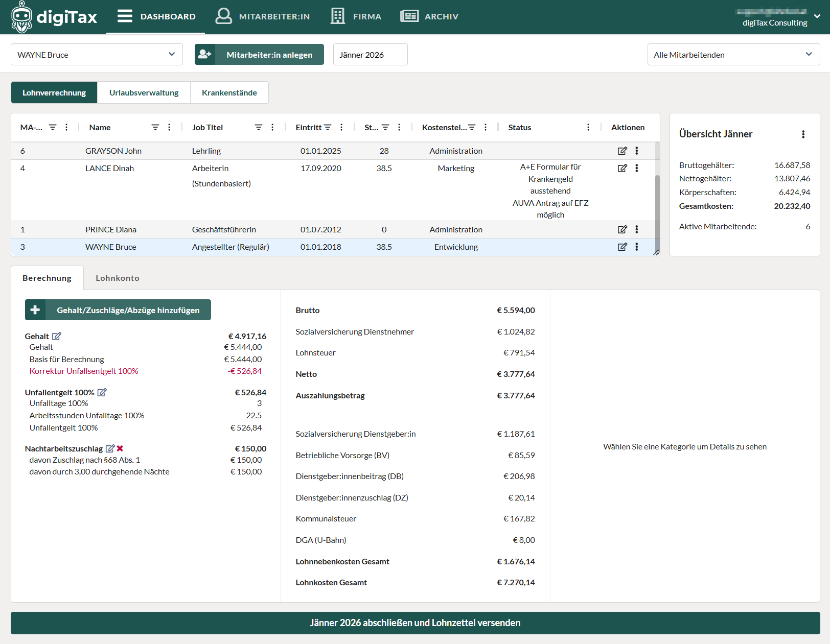Select the Lohnverrechnung tab
Viewport: 830px width, 644px height.
[x=54, y=92]
